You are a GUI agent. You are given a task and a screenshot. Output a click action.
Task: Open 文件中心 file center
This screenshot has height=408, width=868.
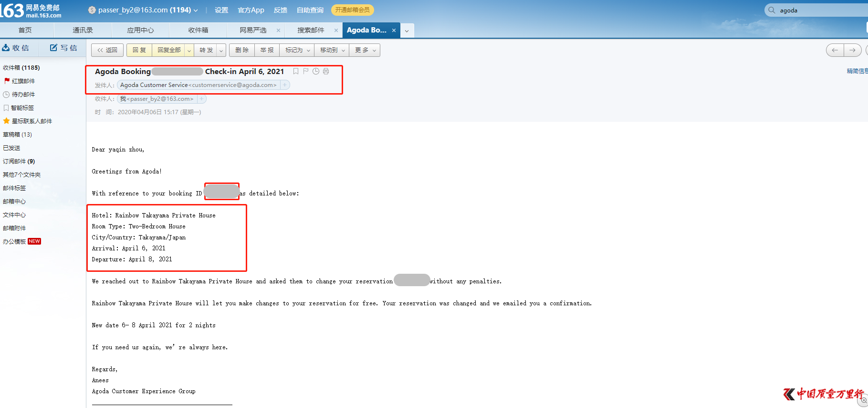click(14, 215)
